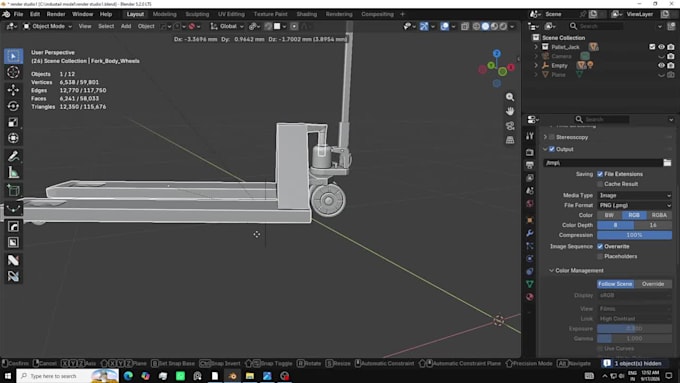The width and height of the screenshot is (680, 383).
Task: Open the Object properties tab
Action: coord(530,220)
